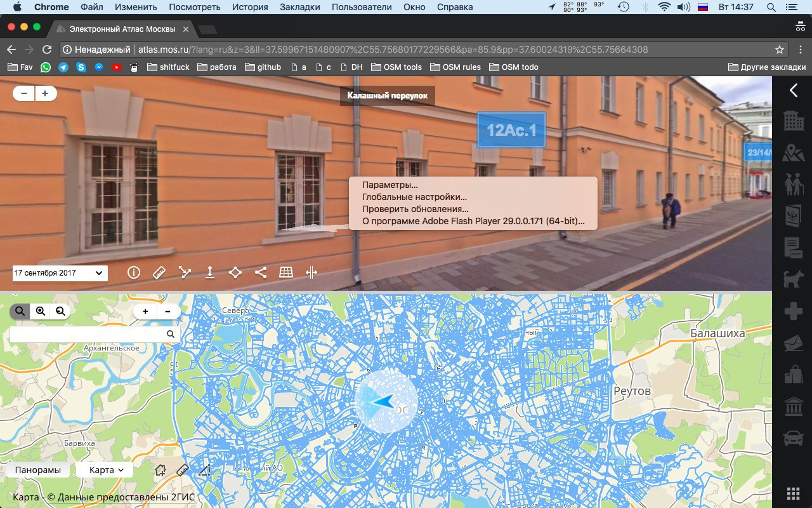
Task: Open the dog/pets category in sidebar
Action: pos(794,279)
